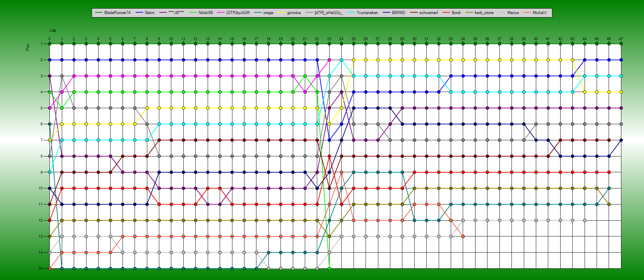Click MichaW's final marker at lap 34, position 13
644x280 pixels.
coord(463,236)
